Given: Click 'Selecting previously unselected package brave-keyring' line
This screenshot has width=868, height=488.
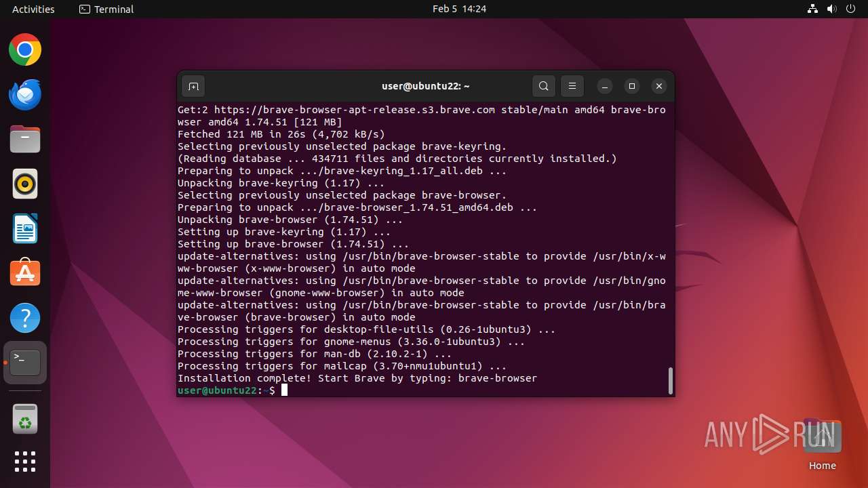Looking at the screenshot, I should pyautogui.click(x=342, y=146).
